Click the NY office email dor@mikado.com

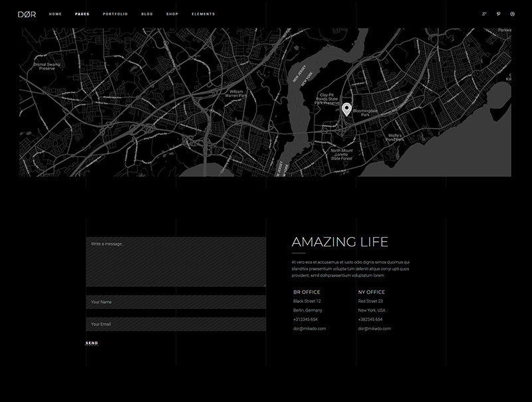point(374,329)
